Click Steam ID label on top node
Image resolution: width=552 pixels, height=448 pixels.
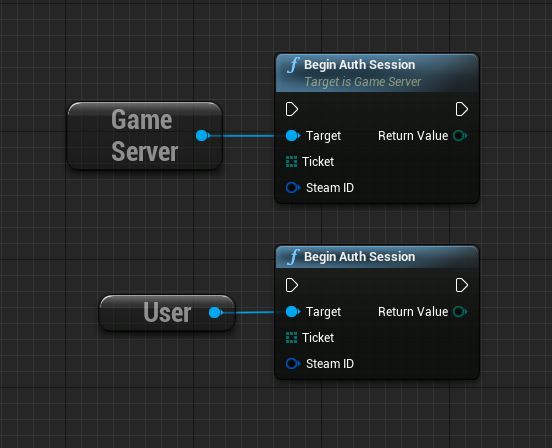coord(330,188)
